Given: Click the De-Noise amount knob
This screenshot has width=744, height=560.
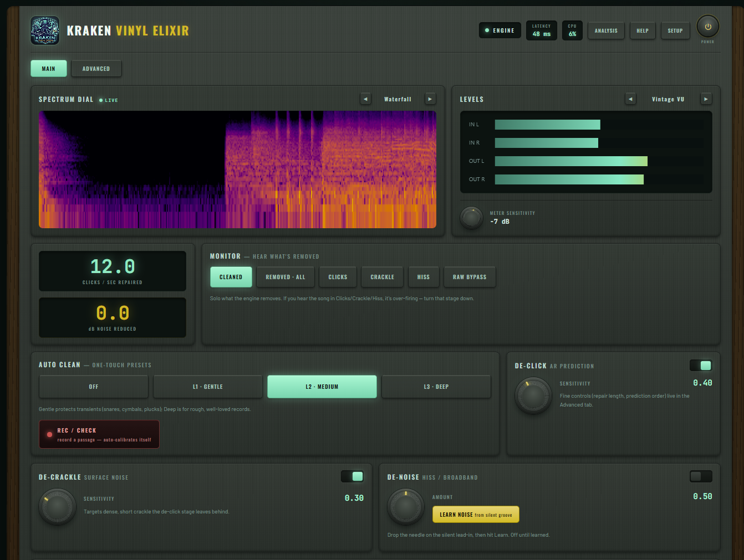Looking at the screenshot, I should [x=406, y=507].
